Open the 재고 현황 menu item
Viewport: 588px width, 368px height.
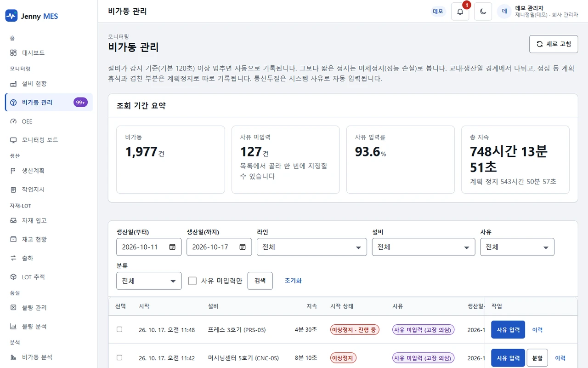pyautogui.click(x=49, y=239)
